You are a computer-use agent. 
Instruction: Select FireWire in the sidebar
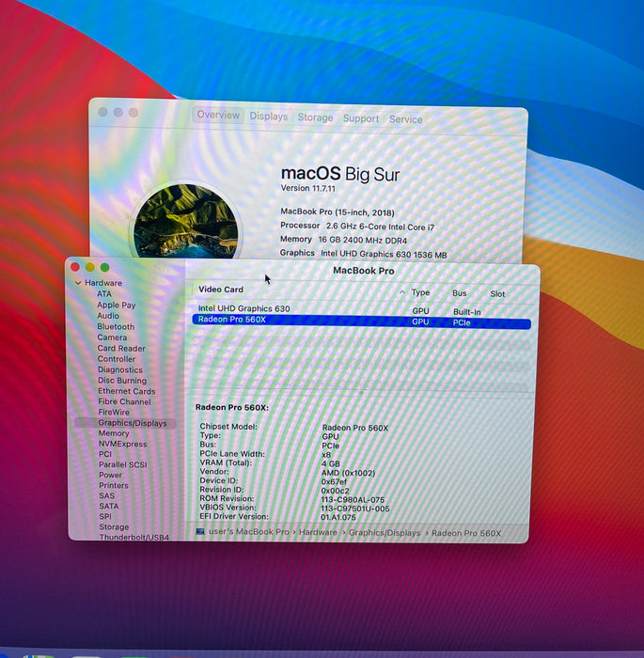click(x=114, y=412)
